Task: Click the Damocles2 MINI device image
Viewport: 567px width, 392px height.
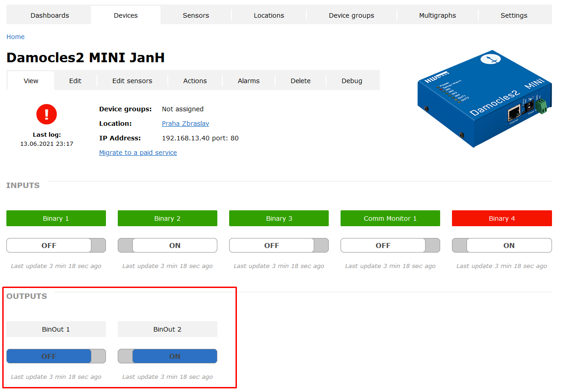Action: pos(484,99)
